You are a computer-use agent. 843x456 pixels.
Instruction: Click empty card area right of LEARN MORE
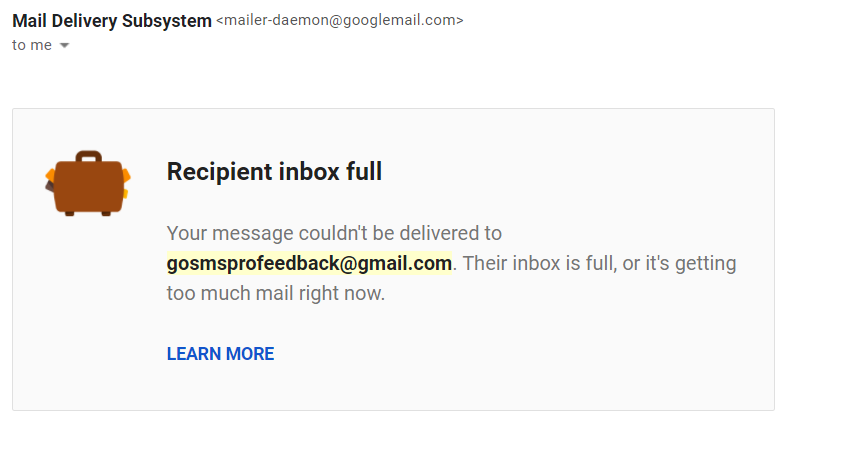(x=520, y=354)
